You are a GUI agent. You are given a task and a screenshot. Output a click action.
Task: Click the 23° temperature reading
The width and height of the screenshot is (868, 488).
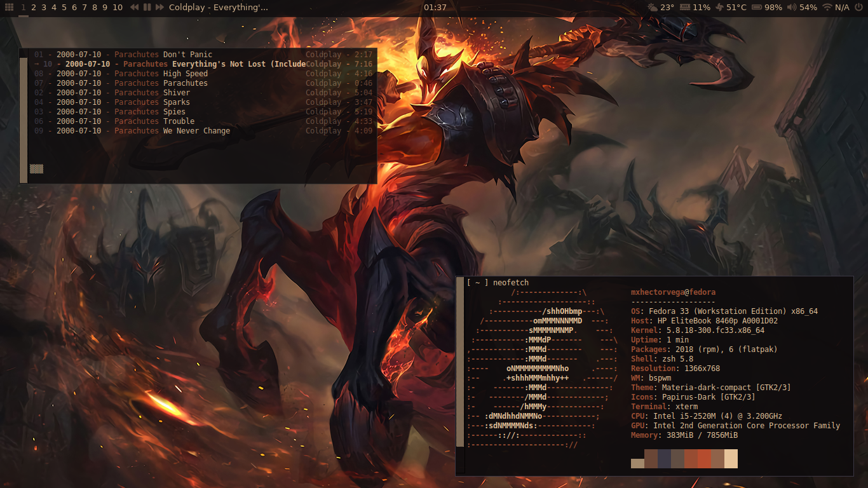coord(667,8)
